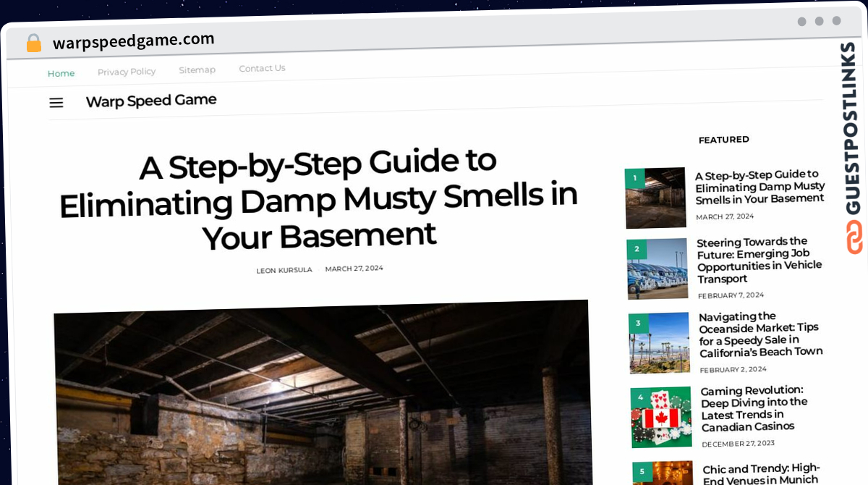Open 'Chic and Trendy: High-End Venues in Munich' article
Viewport: 868px width, 485px height.
761,474
